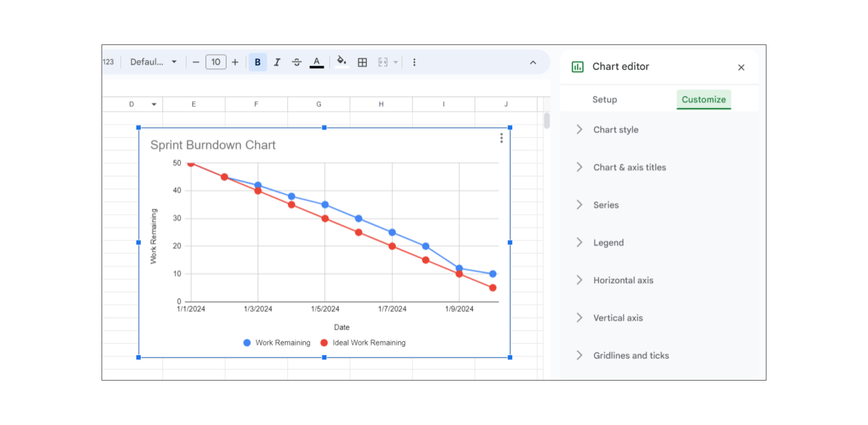Open the fill color bucket tool
Viewport: 868px width, 425px height.
point(341,62)
